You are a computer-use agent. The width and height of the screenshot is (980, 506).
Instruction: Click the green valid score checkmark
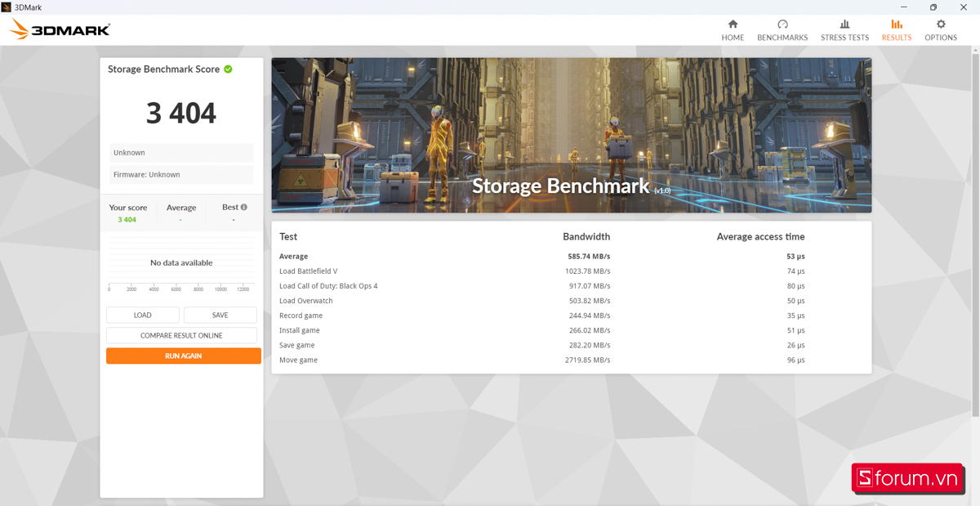tap(228, 69)
